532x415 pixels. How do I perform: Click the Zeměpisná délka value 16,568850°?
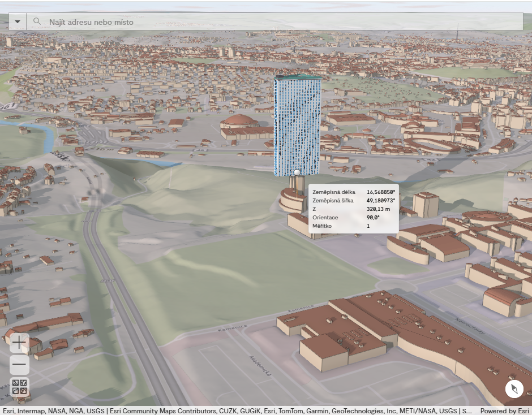pos(380,192)
